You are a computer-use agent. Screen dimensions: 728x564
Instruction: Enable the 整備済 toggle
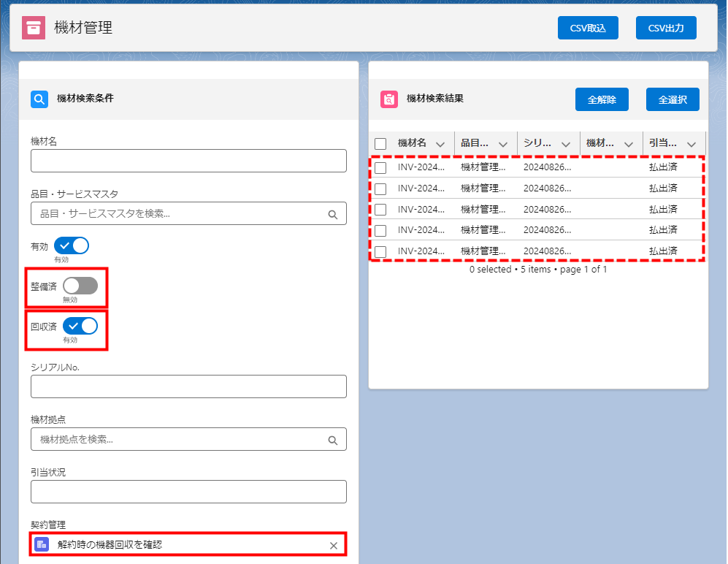point(80,286)
